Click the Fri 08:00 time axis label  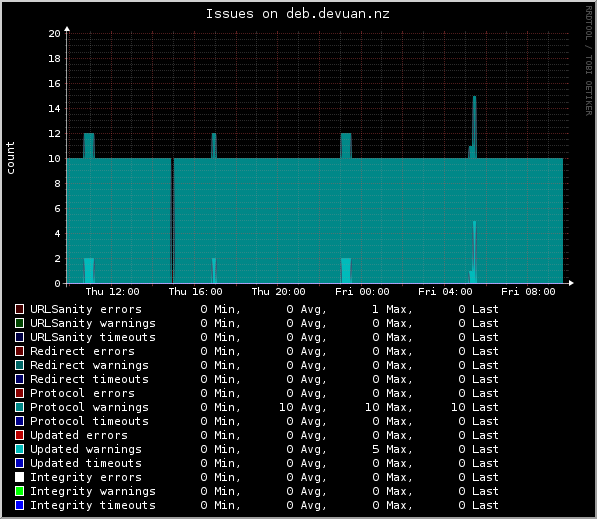[528, 292]
